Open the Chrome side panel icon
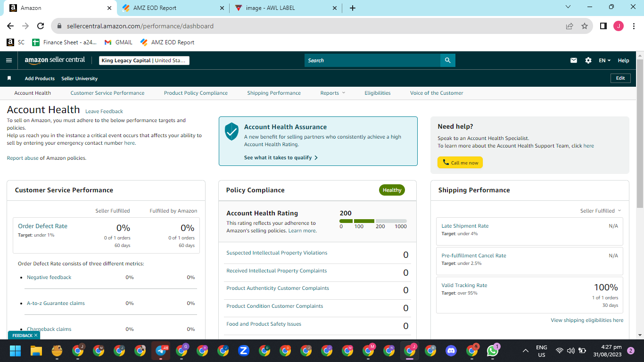 point(603,26)
